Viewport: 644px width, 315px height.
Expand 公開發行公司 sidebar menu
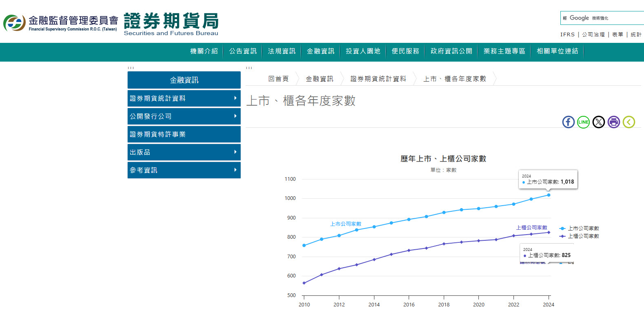(184, 116)
